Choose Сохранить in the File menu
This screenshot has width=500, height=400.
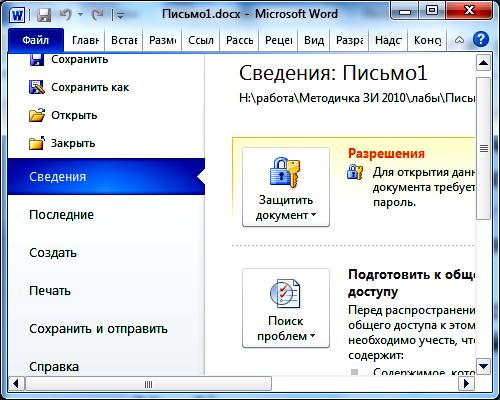[79, 59]
